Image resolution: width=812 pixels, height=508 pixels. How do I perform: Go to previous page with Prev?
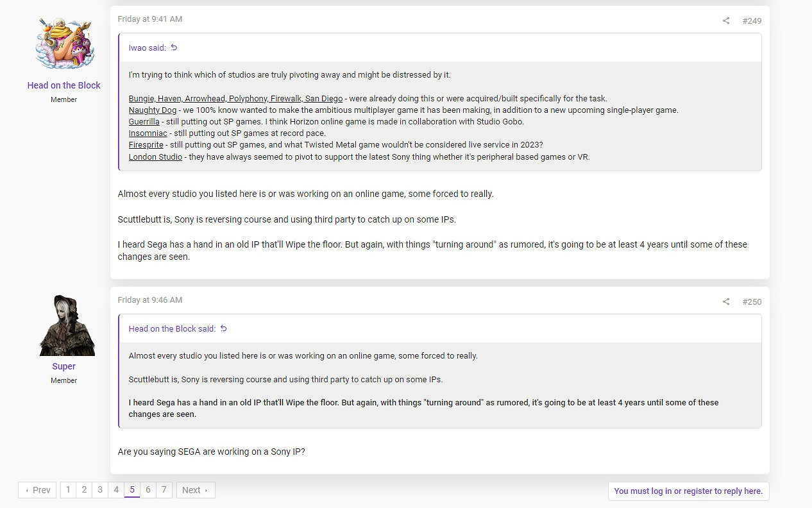tap(37, 490)
